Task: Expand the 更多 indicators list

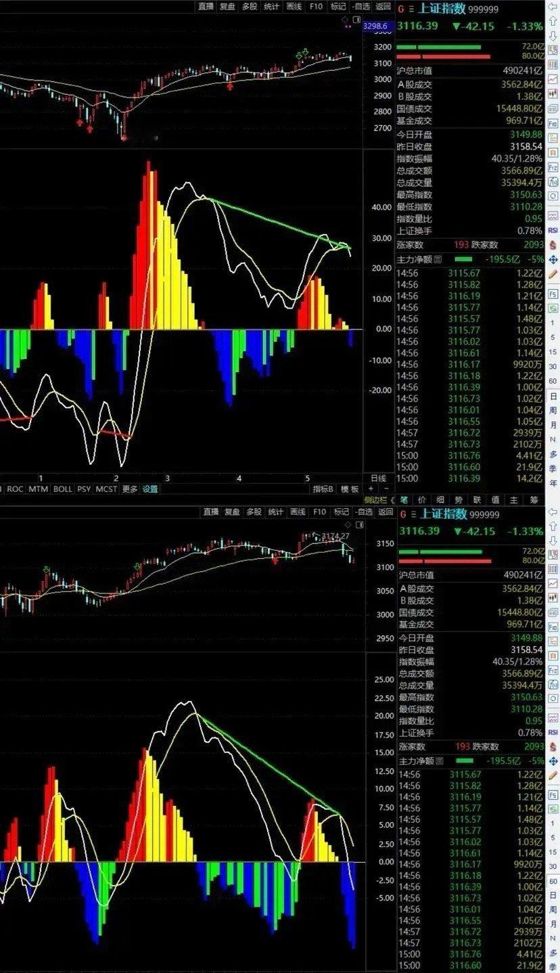Action: click(130, 489)
